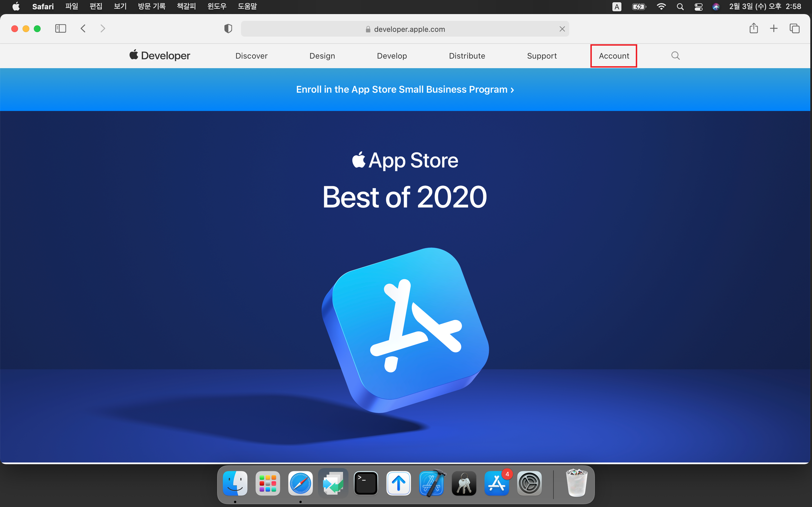Open macOS Control Center toggles

[698, 7]
